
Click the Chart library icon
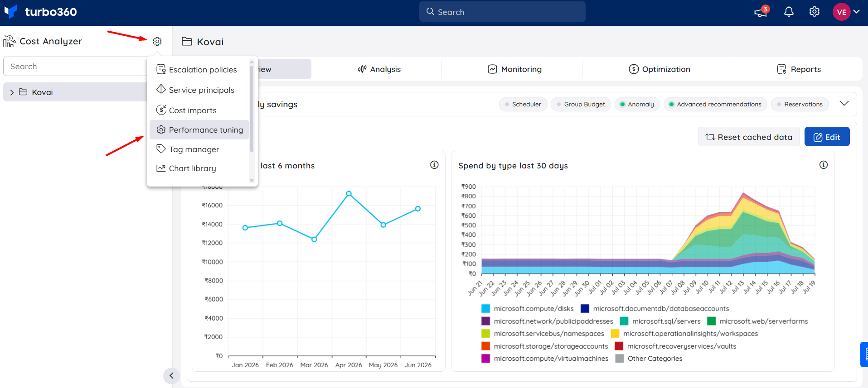(161, 168)
